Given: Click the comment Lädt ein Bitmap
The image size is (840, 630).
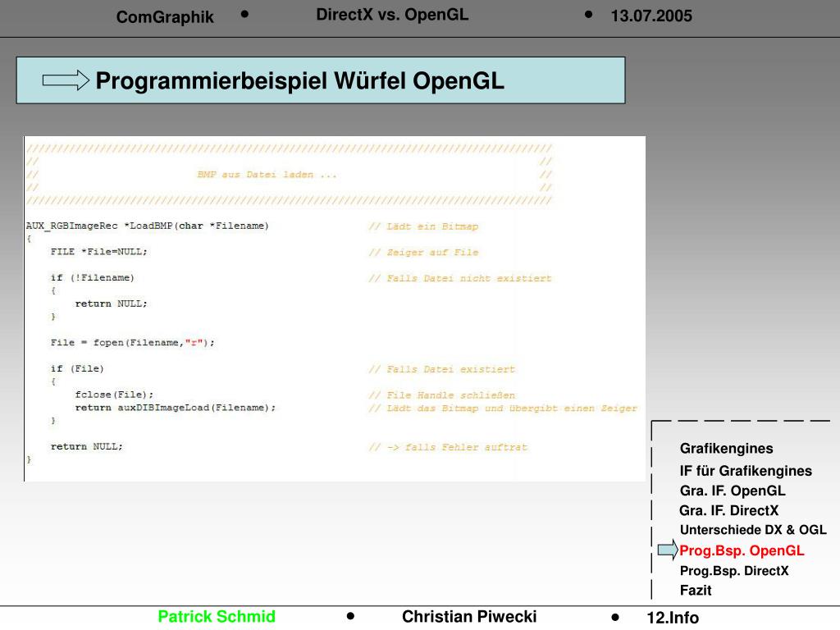Looking at the screenshot, I should 423,226.
